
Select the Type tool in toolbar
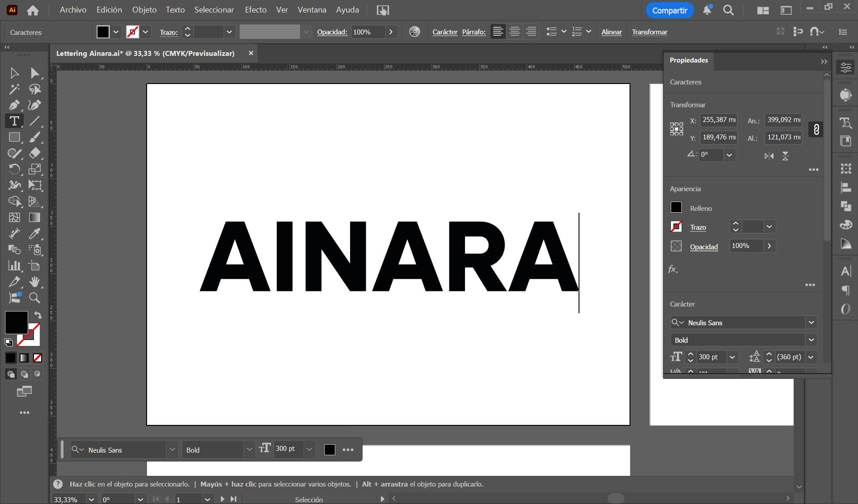[14, 121]
